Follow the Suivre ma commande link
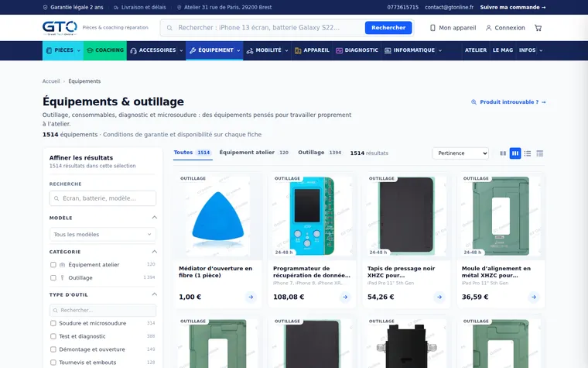This screenshot has width=588, height=368. 513,7
